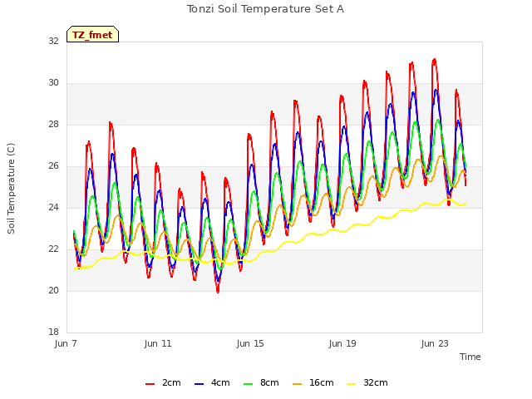Click the Time axis label
This screenshot has height=399, width=532.
[470, 357]
